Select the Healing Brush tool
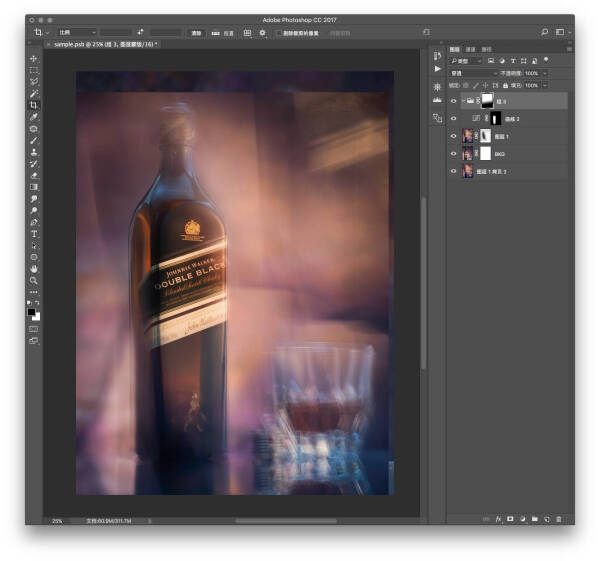The width and height of the screenshot is (600, 561). 34,129
